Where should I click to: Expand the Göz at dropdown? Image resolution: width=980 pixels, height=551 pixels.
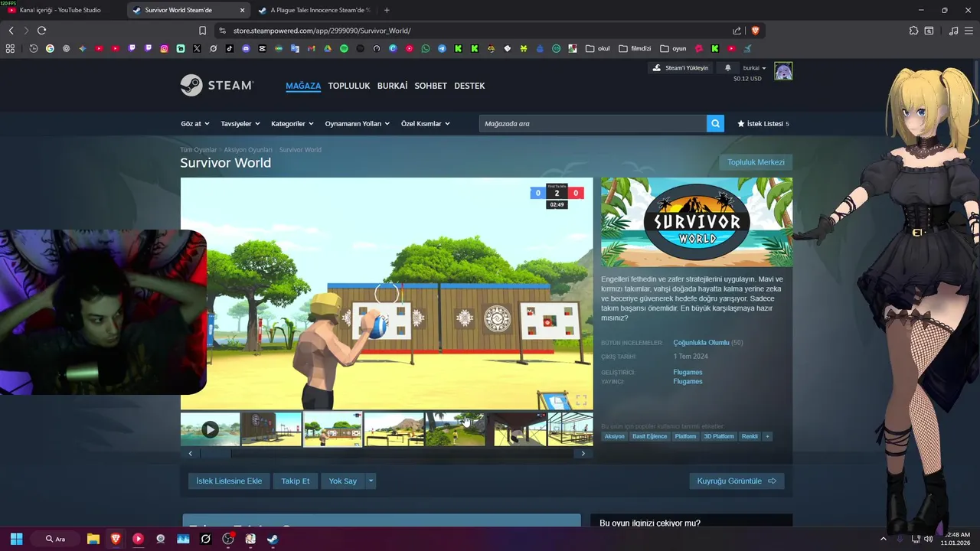[194, 123]
